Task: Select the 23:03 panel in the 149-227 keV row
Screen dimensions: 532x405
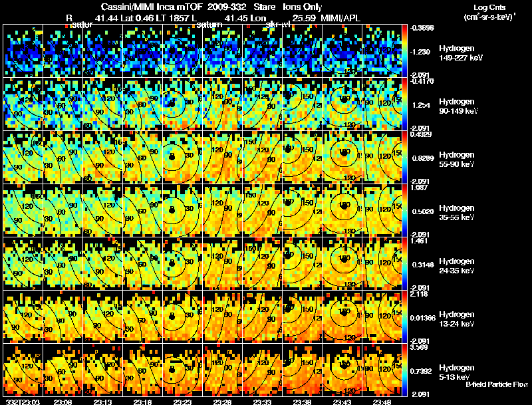Action: click(x=23, y=51)
